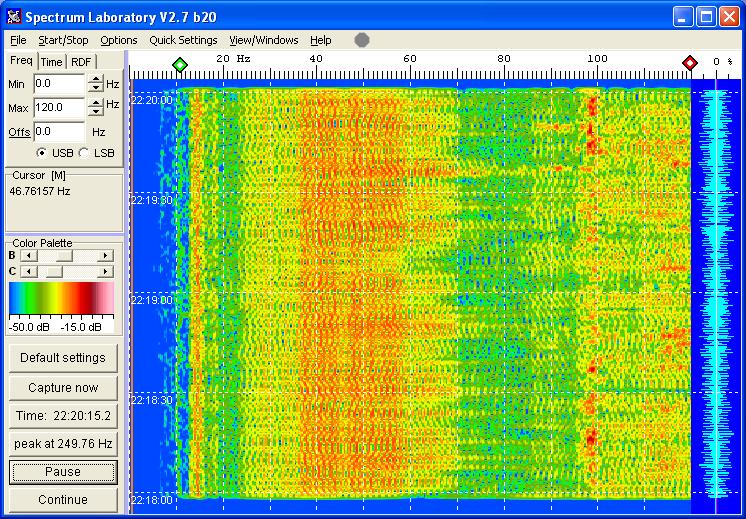The height and width of the screenshot is (519, 746).
Task: Open the Quick Settings menu
Action: pyautogui.click(x=183, y=40)
